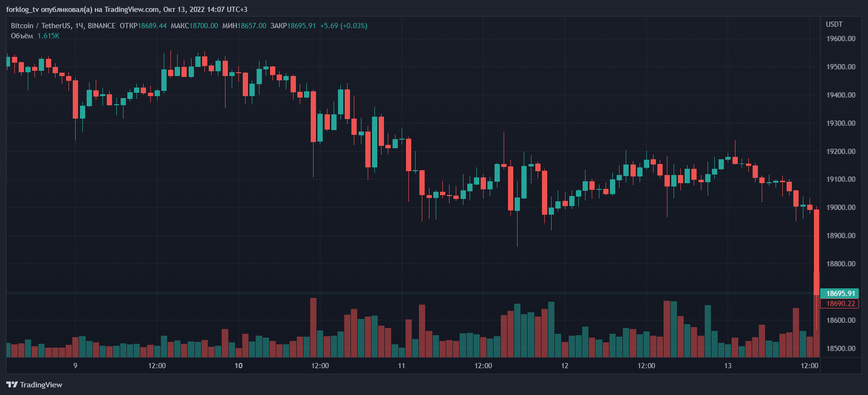Click the МАКС value 18700.00
Viewport: 868px width, 395px height.
[203, 26]
